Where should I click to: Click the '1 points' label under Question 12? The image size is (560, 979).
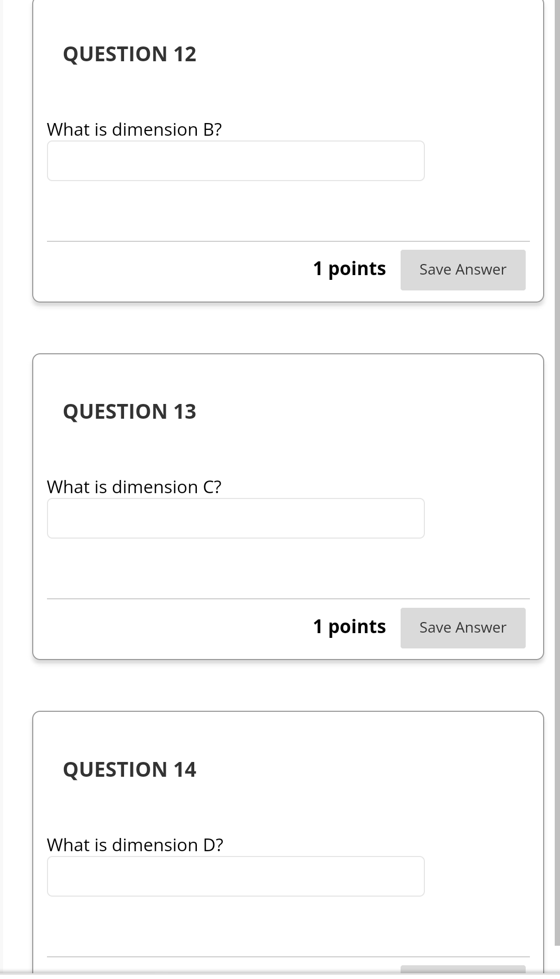[x=349, y=268]
